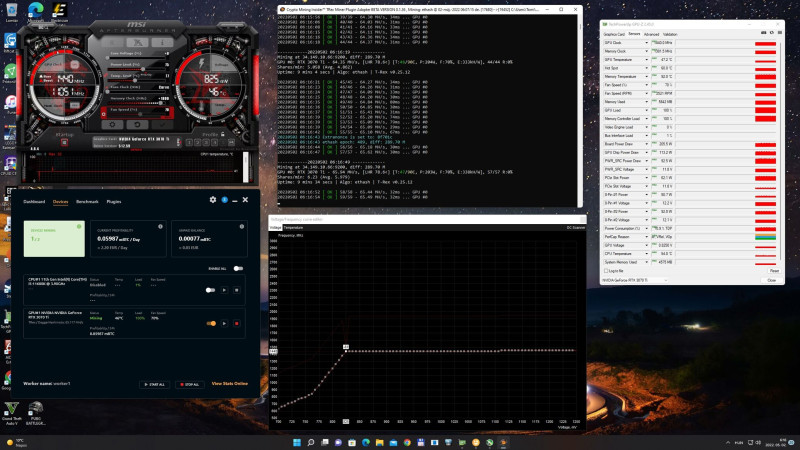Image resolution: width=800 pixels, height=450 pixels.
Task: Click the OC Scanner icon in Afterburner
Action: pos(138,42)
